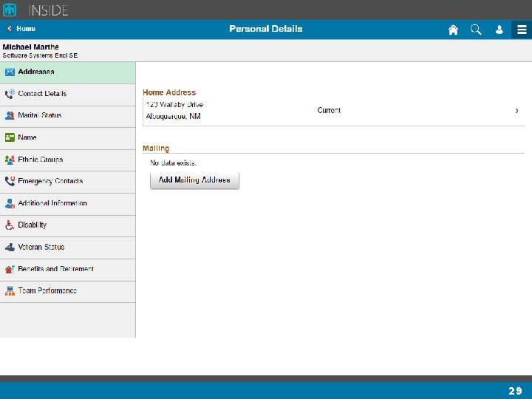This screenshot has height=399, width=532.
Task: Open Veteran Status section
Action: click(x=67, y=248)
